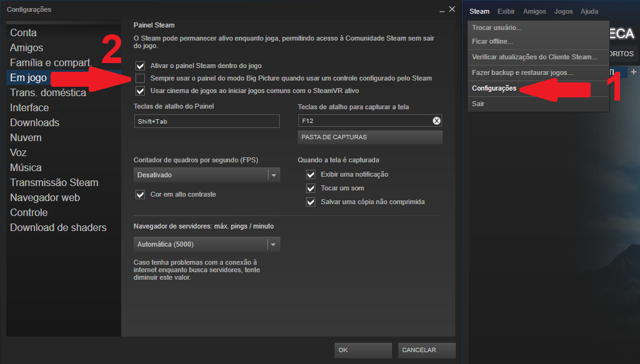This screenshot has width=640, height=364.
Task: Choose Trocar usuário... from Steam menu
Action: (538, 27)
